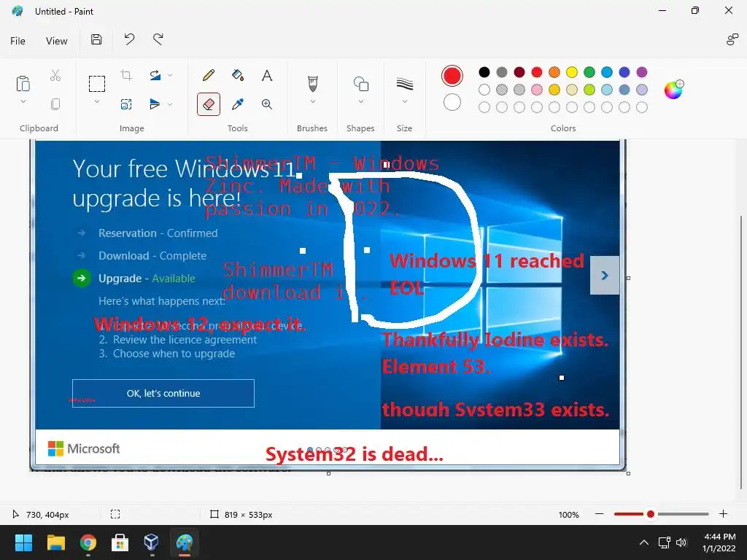The height and width of the screenshot is (560, 747).
Task: Click the Crop icon
Action: (x=126, y=75)
